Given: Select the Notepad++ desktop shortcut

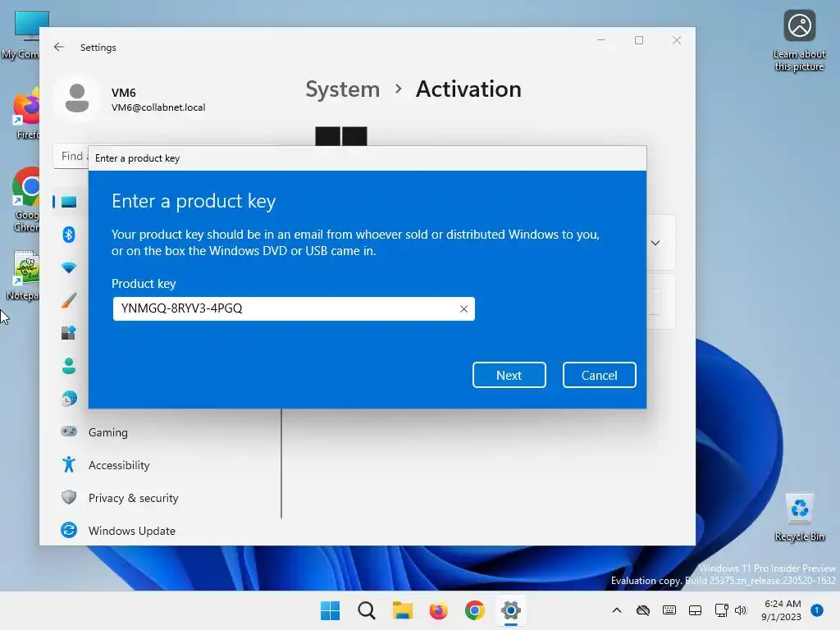Looking at the screenshot, I should pyautogui.click(x=24, y=276).
